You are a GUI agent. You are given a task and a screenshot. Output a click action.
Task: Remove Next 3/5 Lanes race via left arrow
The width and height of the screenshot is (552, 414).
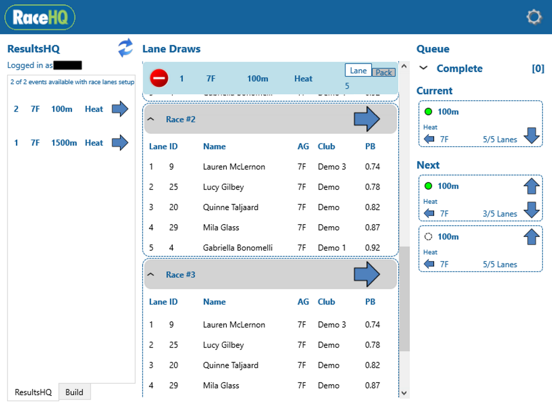429,213
